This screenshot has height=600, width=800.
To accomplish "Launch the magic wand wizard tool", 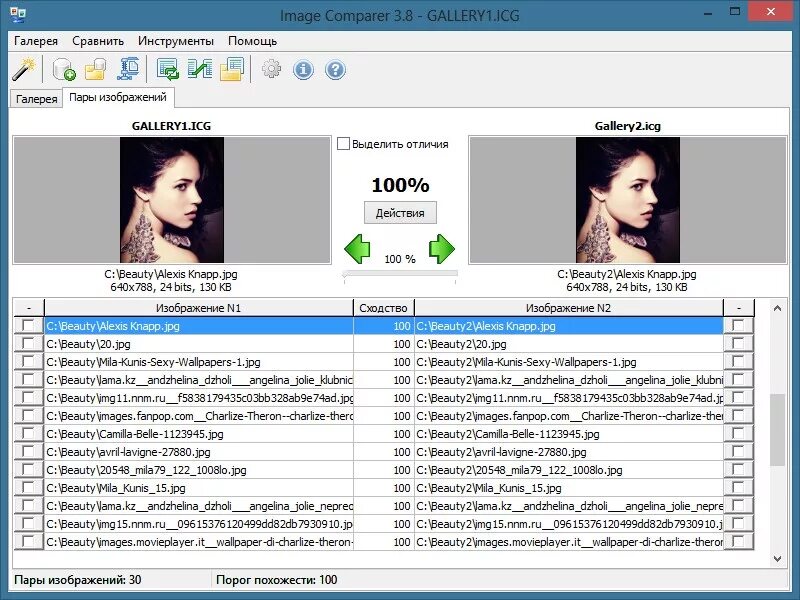I will click(23, 69).
